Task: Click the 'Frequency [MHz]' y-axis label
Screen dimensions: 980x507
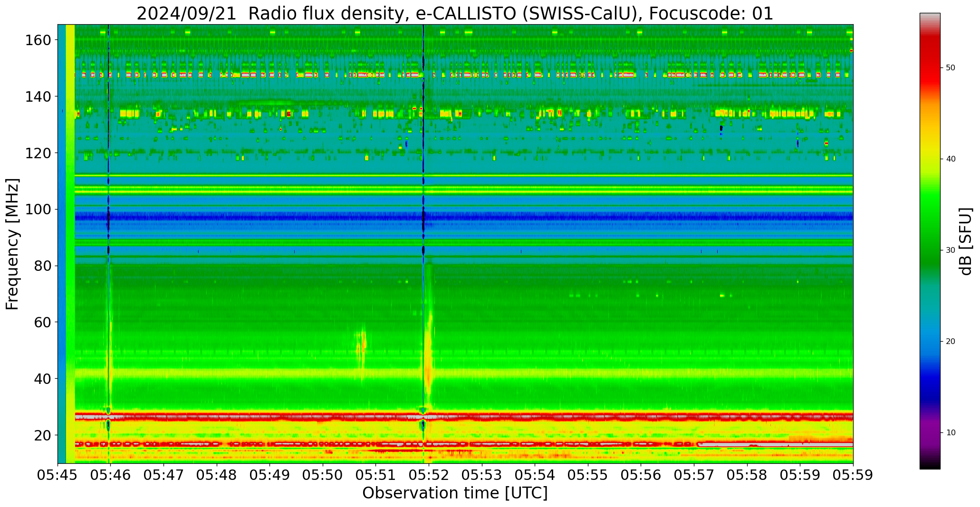Action: pos(12,244)
